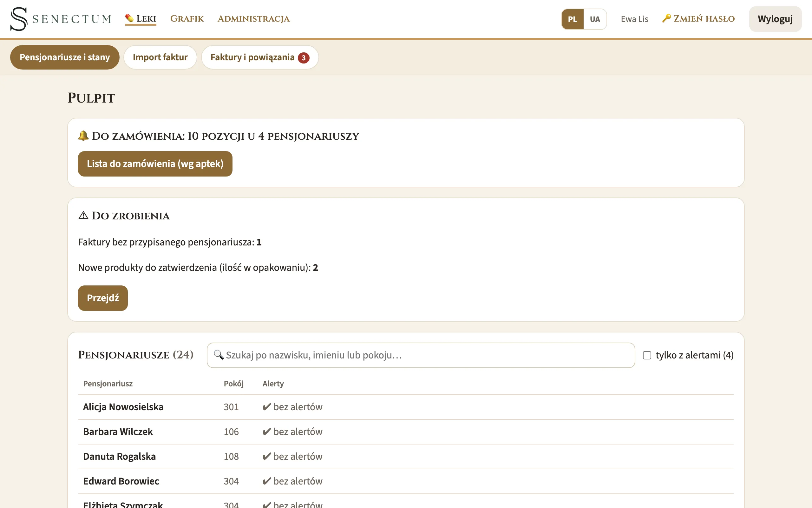The image size is (812, 508).
Task: Click the key icon beside Zmień hasło
Action: (x=666, y=18)
